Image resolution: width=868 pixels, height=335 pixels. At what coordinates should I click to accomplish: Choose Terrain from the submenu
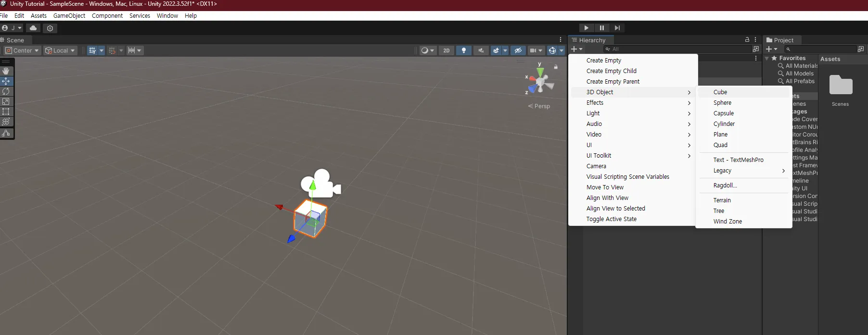744,200
